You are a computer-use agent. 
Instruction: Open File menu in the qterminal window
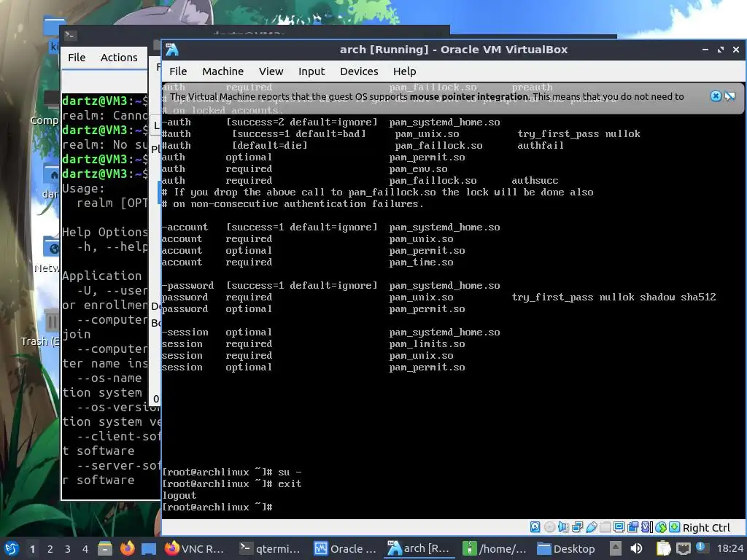(76, 58)
